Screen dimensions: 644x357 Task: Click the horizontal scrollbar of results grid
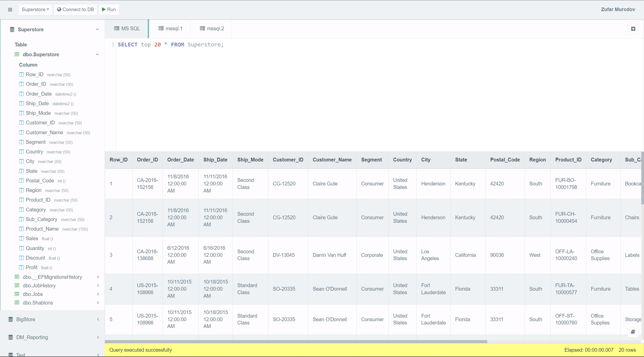[296, 342]
